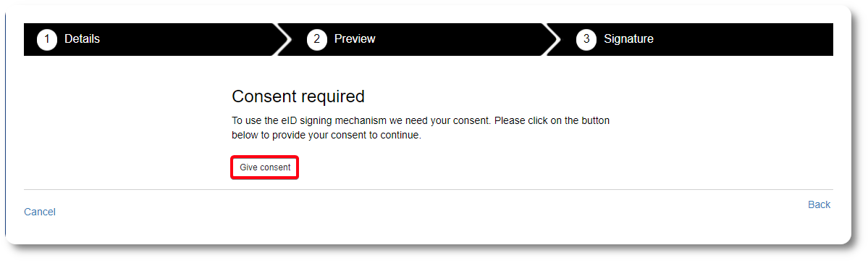Go to the Details step label
Viewport: 868px width, 261px height.
point(82,39)
